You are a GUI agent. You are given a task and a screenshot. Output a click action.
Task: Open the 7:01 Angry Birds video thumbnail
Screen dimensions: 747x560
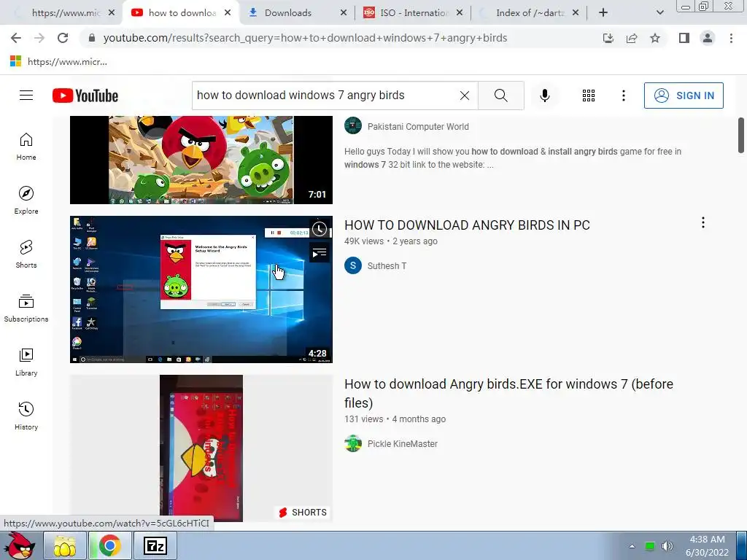point(201,160)
